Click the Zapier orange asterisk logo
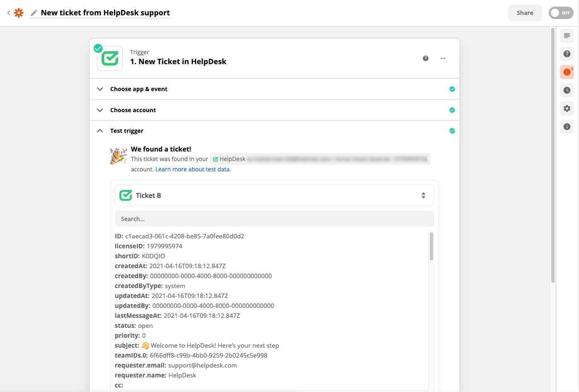Screen dimensions: 579x392 coord(19,13)
